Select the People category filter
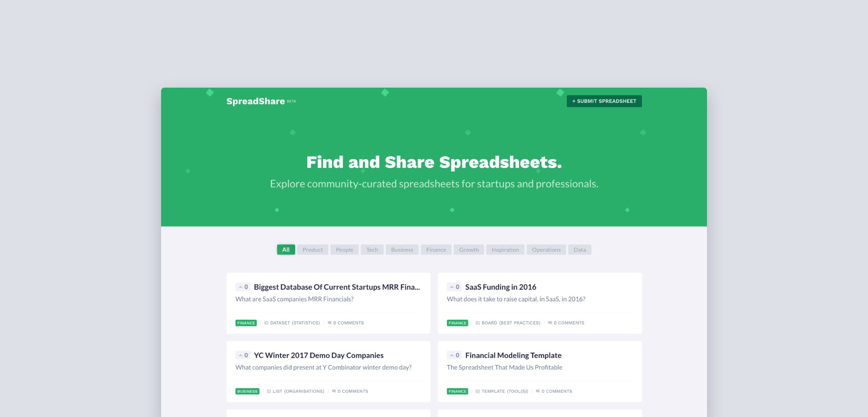This screenshot has height=417, width=868. click(x=345, y=250)
